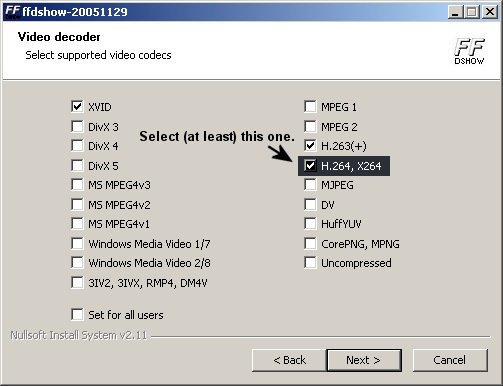The height and width of the screenshot is (386, 503).
Task: Tick the DV codec checkbox
Action: 310,204
